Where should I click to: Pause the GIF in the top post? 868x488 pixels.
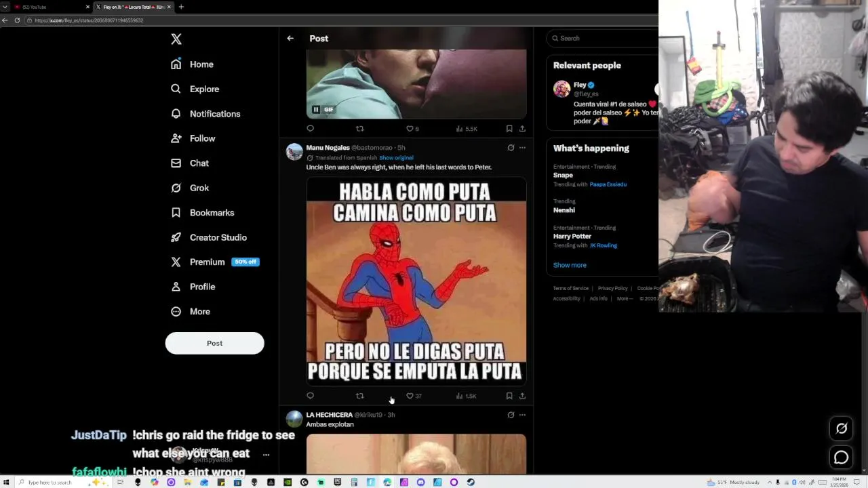315,109
